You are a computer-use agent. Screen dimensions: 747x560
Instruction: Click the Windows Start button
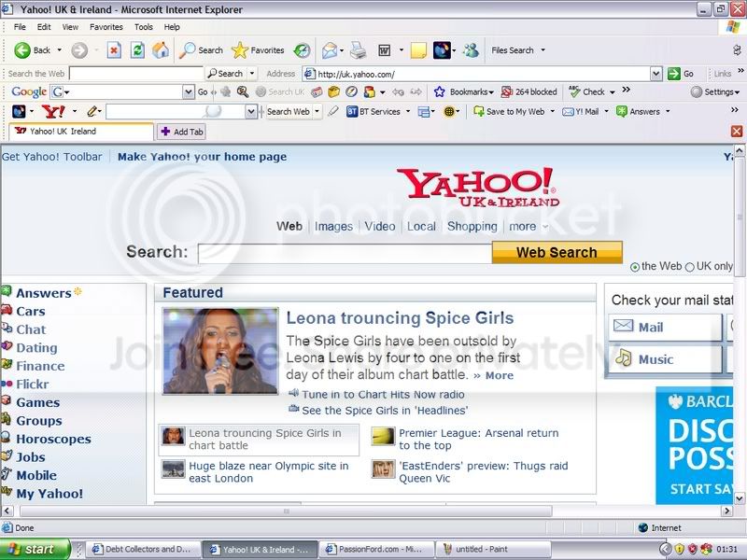tap(32, 550)
